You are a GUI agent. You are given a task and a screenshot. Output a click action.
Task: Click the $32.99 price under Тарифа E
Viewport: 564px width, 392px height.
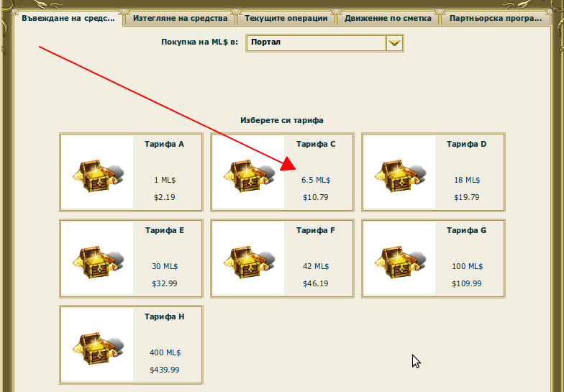(x=164, y=283)
